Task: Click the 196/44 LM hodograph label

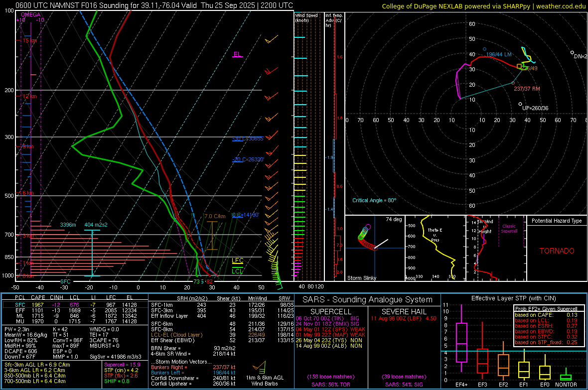Action: point(499,54)
